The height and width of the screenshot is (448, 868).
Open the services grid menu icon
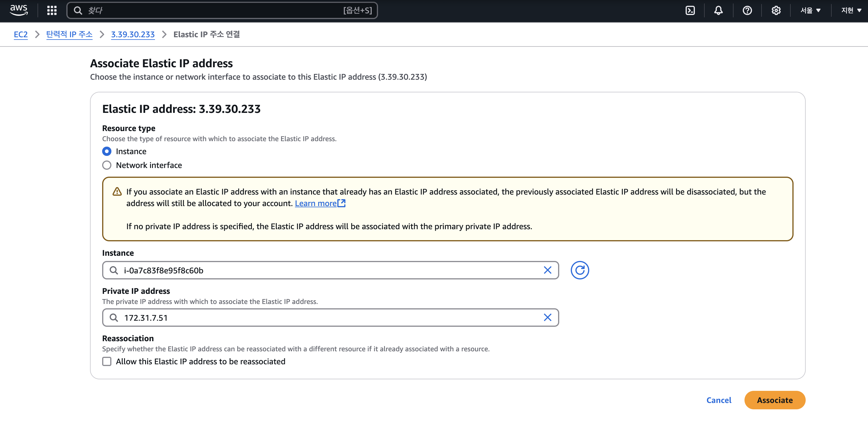click(52, 10)
